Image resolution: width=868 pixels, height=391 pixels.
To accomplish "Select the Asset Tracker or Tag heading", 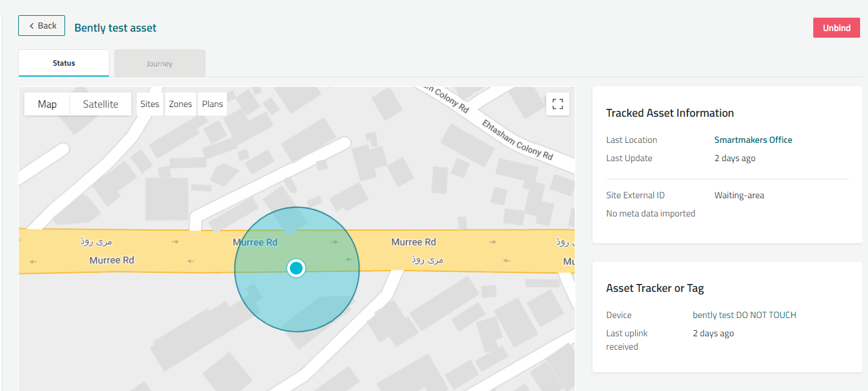I will click(x=654, y=288).
